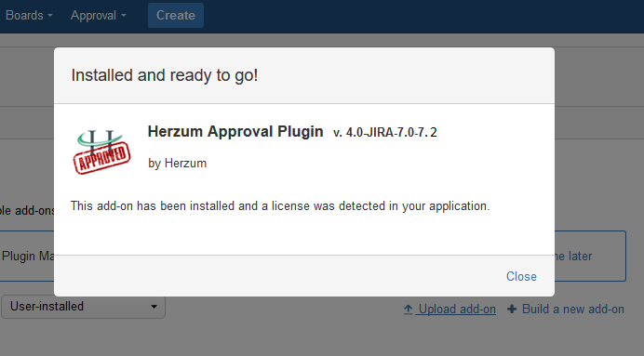644x356 pixels.
Task: Click the plus icon for new add-on
Action: tap(512, 309)
